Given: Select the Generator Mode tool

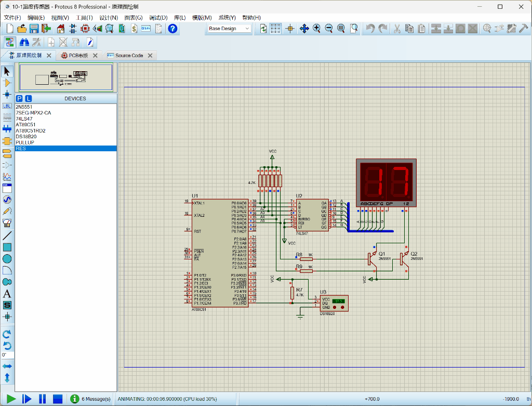Looking at the screenshot, I should [x=6, y=200].
